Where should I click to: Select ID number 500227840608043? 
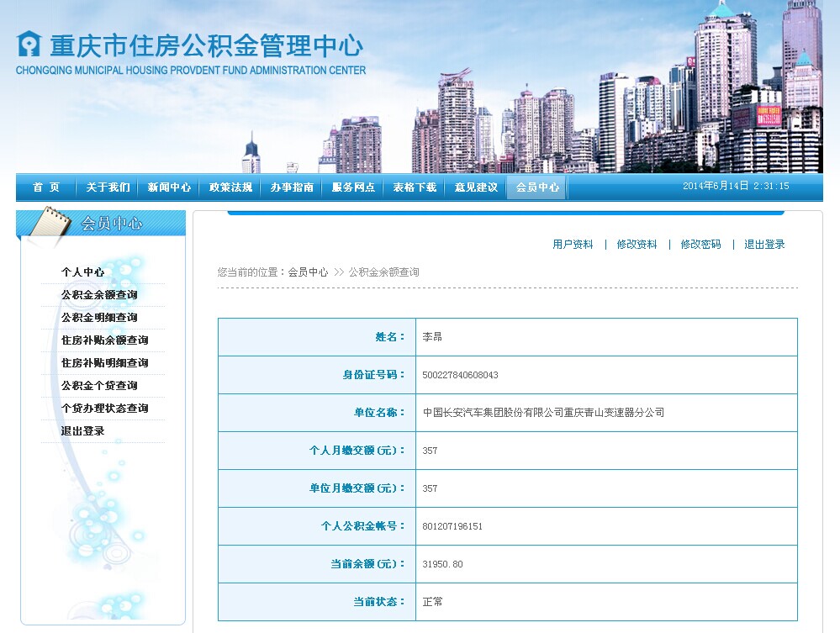point(460,375)
